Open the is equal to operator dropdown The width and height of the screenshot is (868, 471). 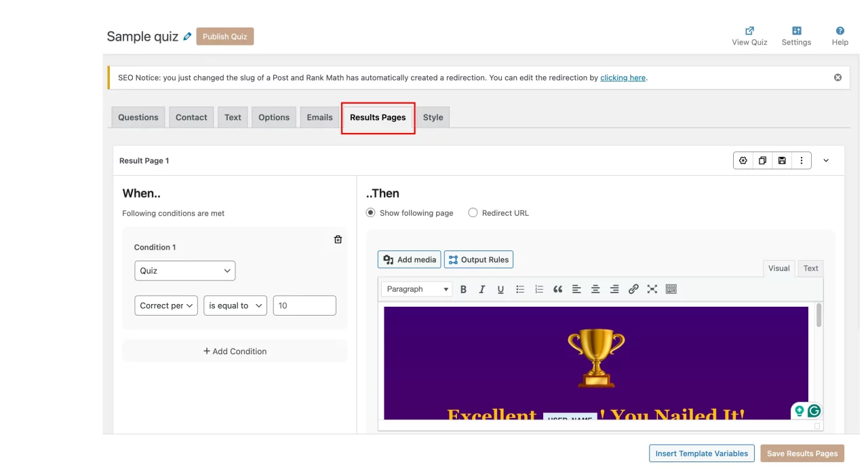235,305
